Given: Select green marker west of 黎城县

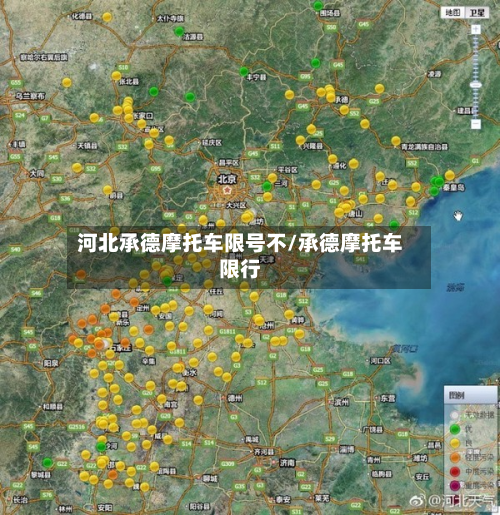Looking at the screenshot, I should [x=47, y=463].
